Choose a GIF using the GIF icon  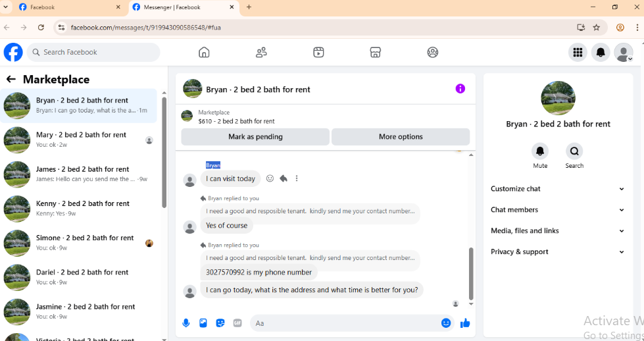pyautogui.click(x=237, y=323)
